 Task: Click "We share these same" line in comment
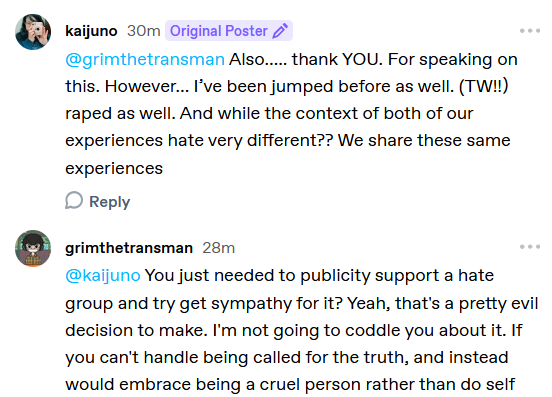click(424, 140)
